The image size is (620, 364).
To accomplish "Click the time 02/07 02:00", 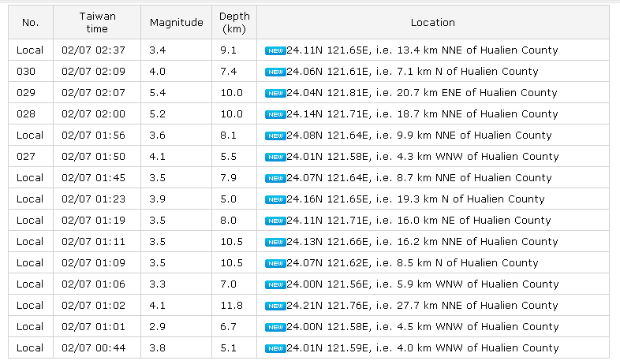I will point(93,114).
